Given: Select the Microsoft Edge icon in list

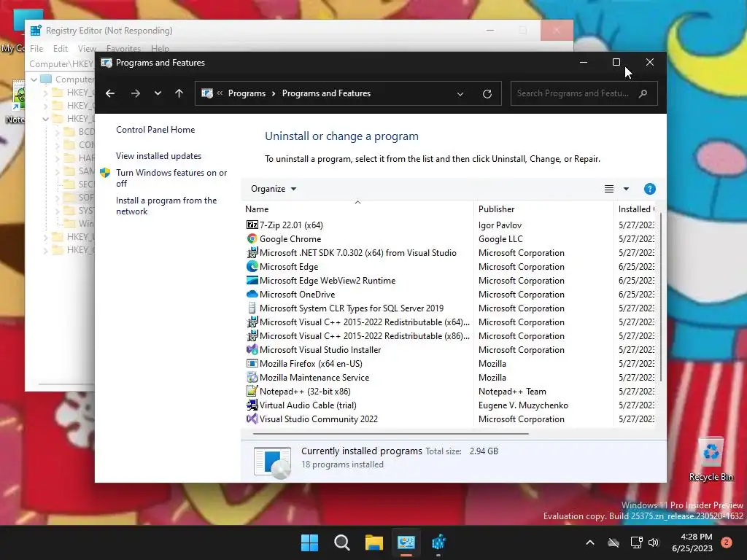Looking at the screenshot, I should (x=252, y=266).
